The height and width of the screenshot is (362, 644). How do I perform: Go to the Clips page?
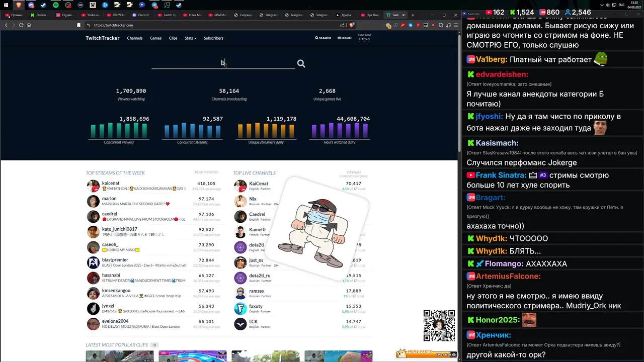point(173,38)
